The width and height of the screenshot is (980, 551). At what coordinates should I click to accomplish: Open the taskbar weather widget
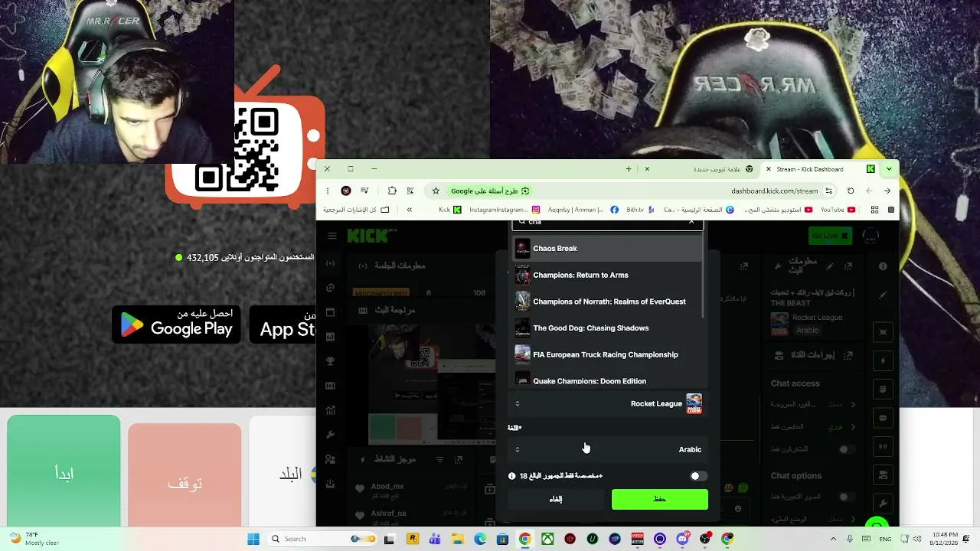click(34, 539)
